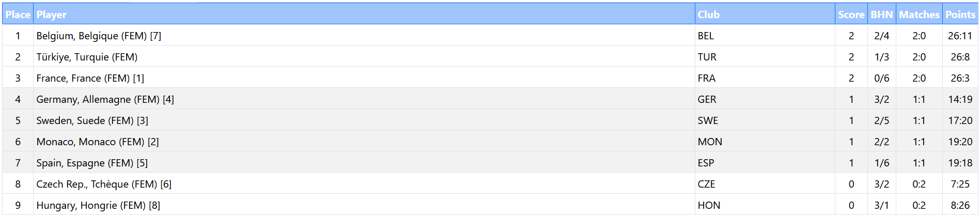
Task: Open Belgium, Belgique (FEM) [7] row
Action: pos(99,36)
